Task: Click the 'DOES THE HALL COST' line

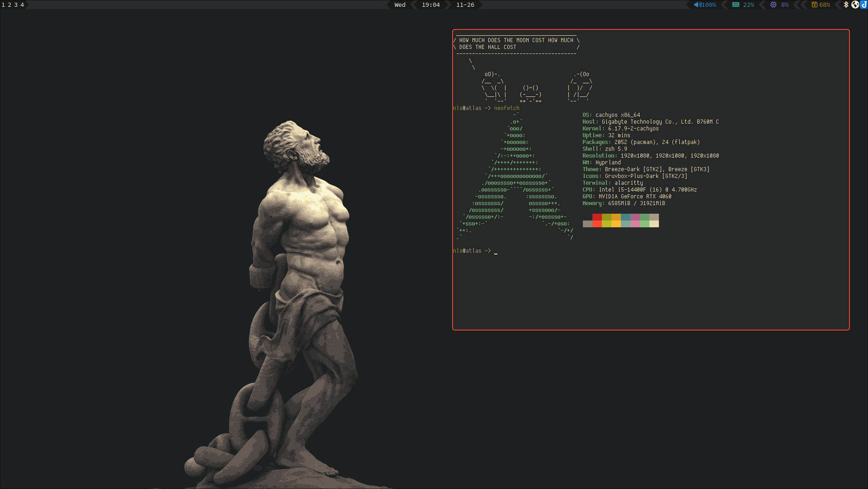Action: [x=488, y=47]
